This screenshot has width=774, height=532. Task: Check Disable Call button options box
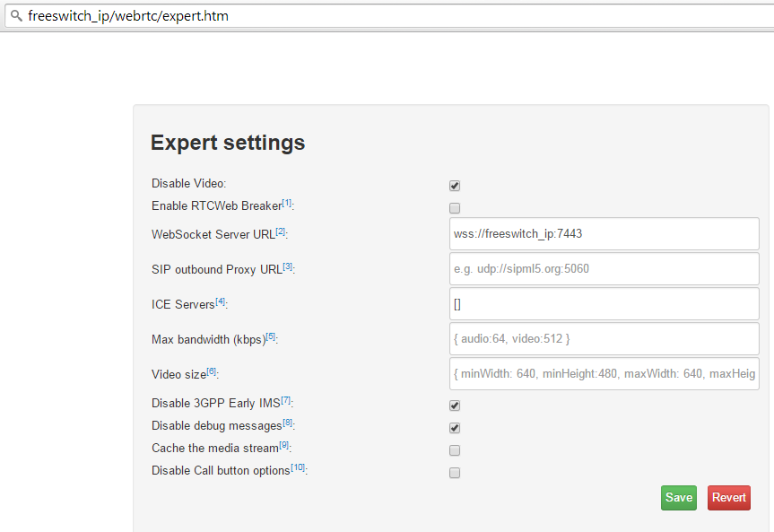coord(455,473)
